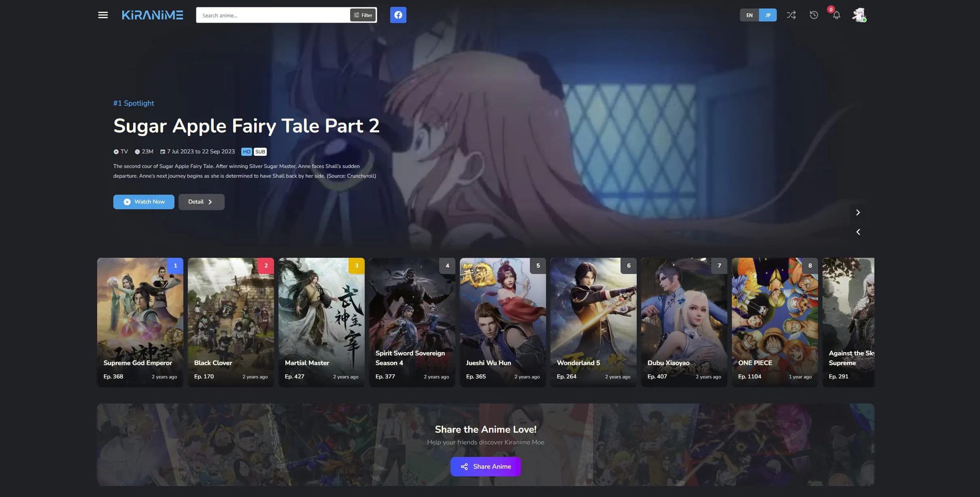Click the Share Anime button

[x=485, y=466]
